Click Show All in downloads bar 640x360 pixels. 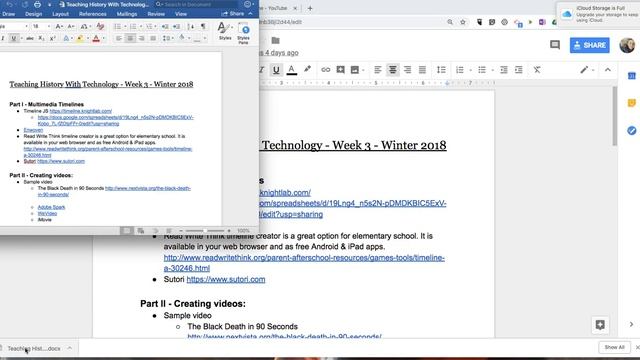click(614, 347)
